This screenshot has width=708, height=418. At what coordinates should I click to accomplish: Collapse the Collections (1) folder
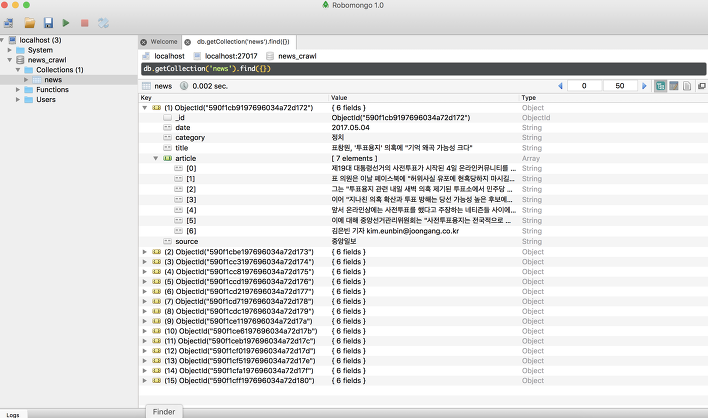pyautogui.click(x=18, y=70)
